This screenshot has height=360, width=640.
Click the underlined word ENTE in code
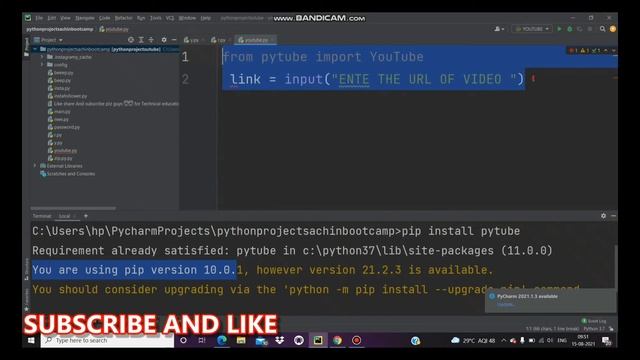354,79
